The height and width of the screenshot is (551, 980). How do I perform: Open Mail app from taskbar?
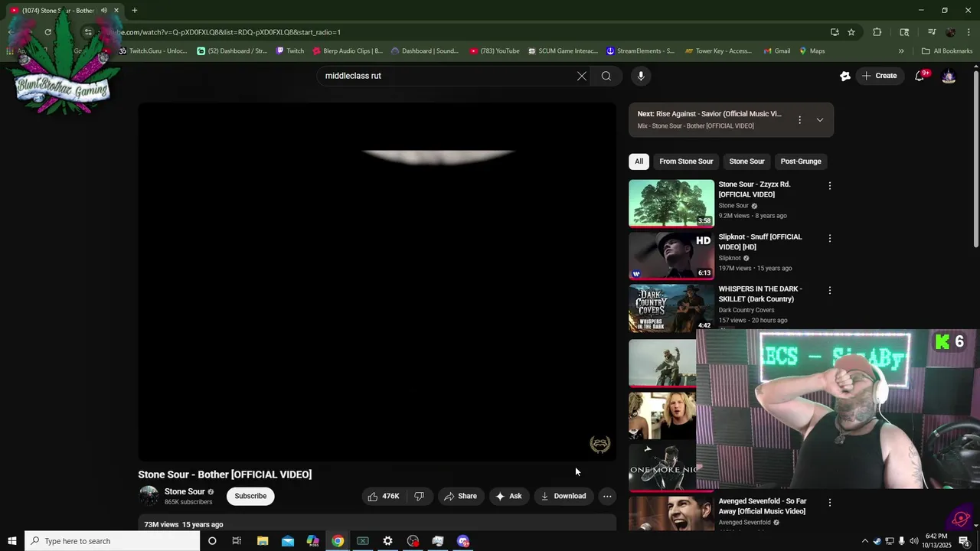point(287,541)
